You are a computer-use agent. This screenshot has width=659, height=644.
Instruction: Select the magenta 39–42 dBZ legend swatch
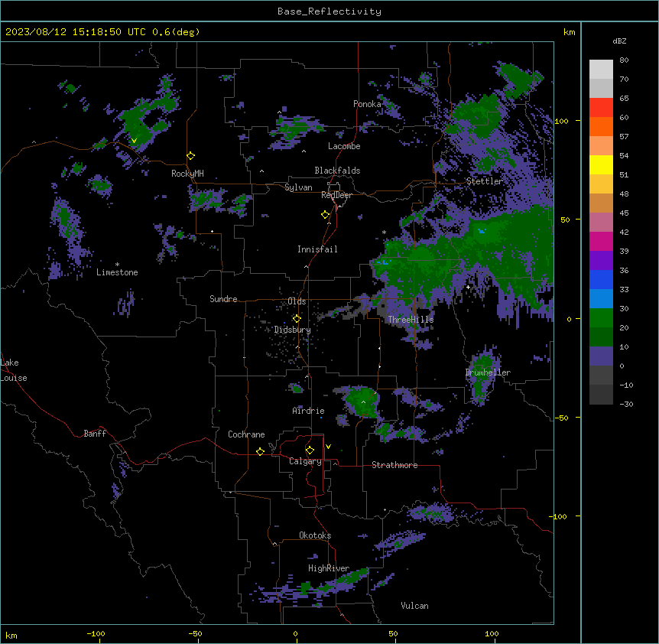click(x=601, y=241)
